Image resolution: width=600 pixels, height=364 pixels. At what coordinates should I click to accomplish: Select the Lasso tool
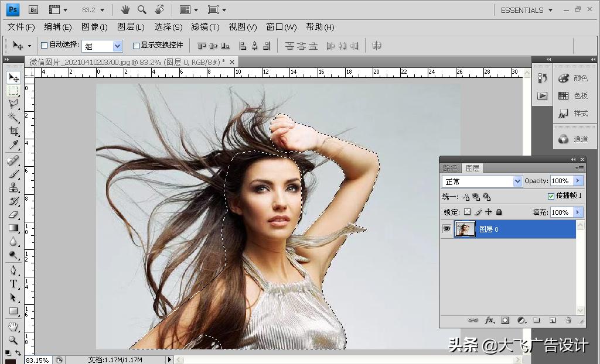13,104
